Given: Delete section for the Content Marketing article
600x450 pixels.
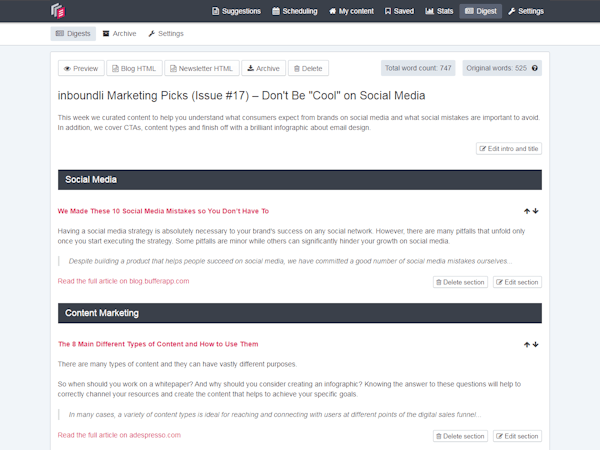Looking at the screenshot, I should point(460,436).
